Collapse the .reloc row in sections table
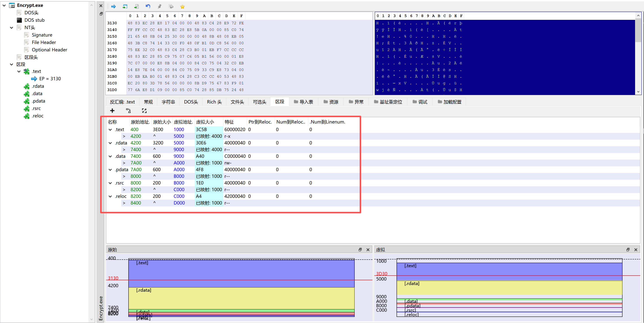The height and width of the screenshot is (323, 644). pyautogui.click(x=110, y=196)
